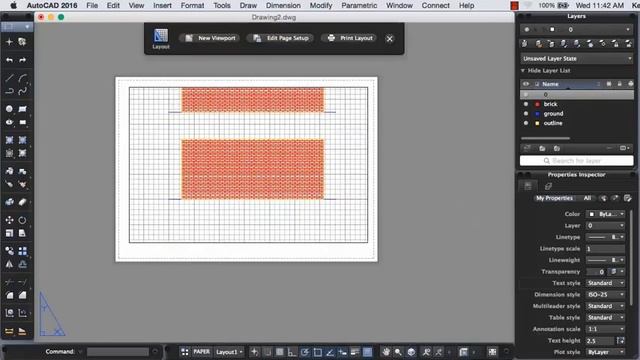The image size is (640, 360).
Task: Select the Linear Dimension tool at palette bottom
Action: [9, 331]
